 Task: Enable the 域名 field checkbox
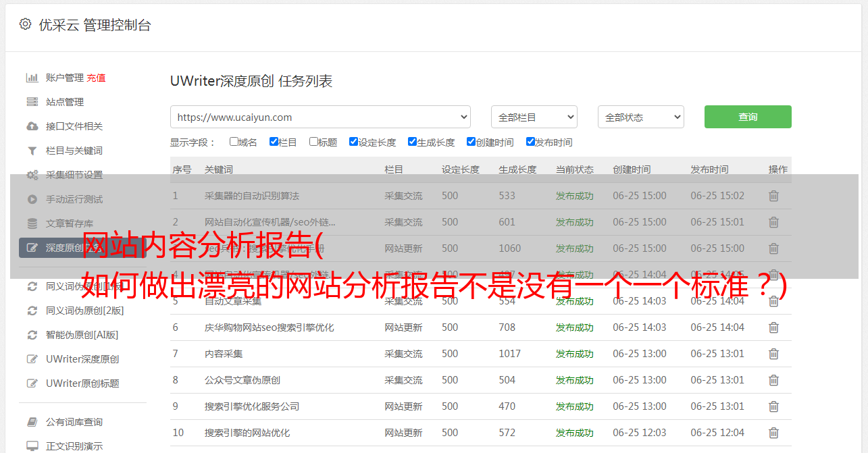click(x=234, y=142)
